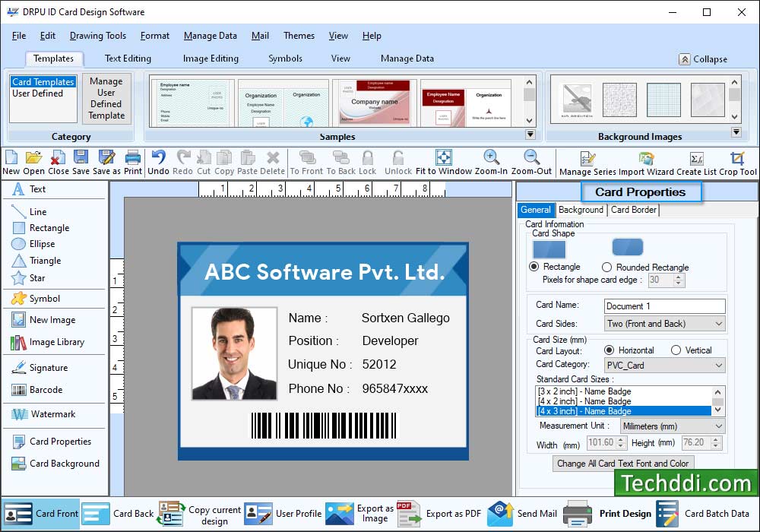
Task: Open the Image Library
Action: 47,342
